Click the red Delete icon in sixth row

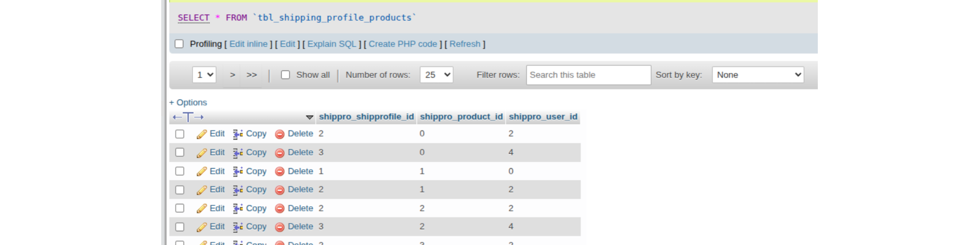pyautogui.click(x=280, y=227)
